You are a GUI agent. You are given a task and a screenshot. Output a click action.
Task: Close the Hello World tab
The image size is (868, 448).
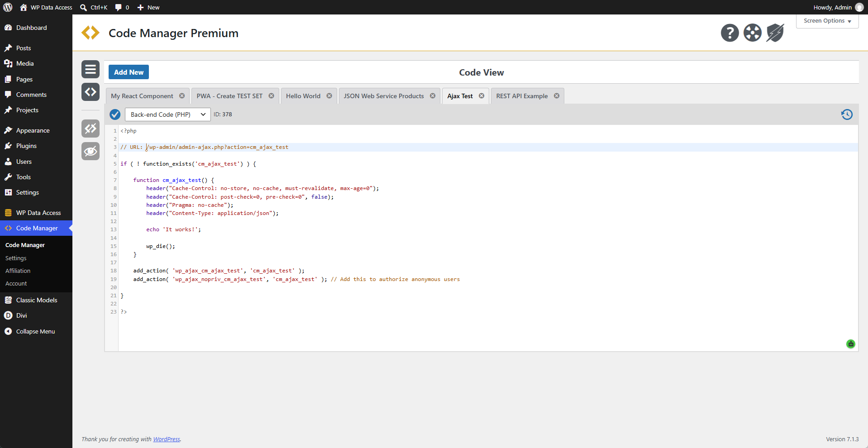(329, 96)
